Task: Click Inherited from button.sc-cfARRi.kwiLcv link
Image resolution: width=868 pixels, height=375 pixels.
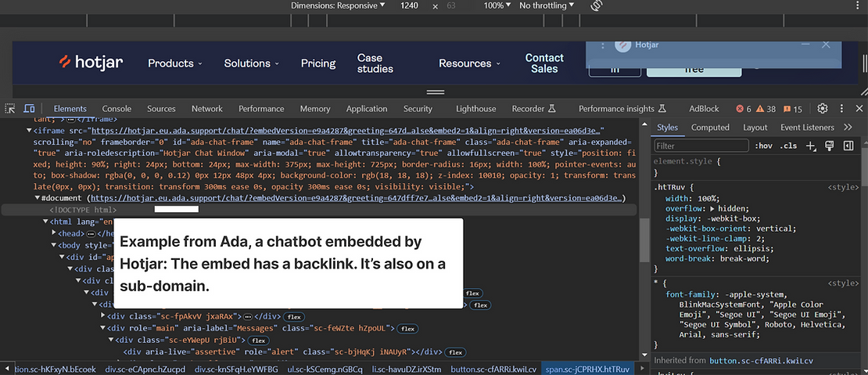Action: (761, 361)
